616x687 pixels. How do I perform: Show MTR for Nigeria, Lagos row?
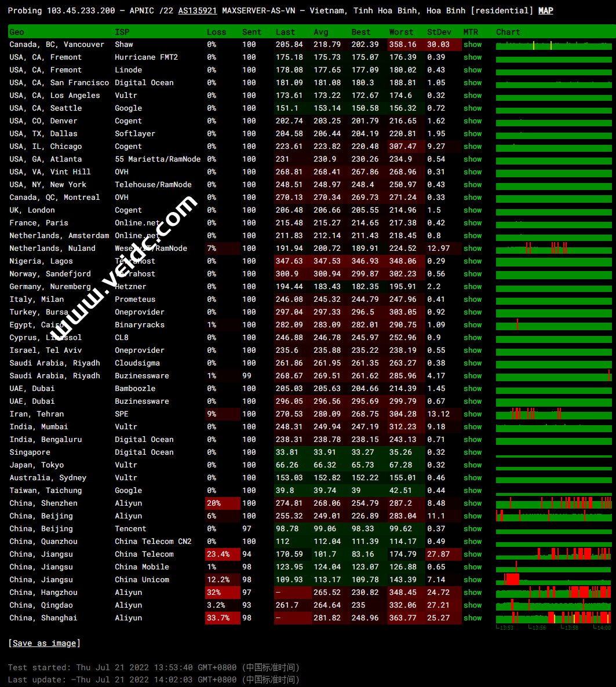coord(473,261)
